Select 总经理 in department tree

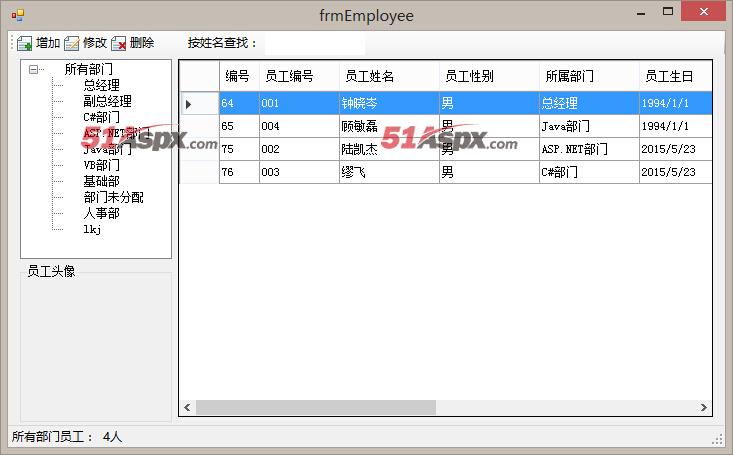tap(101, 85)
